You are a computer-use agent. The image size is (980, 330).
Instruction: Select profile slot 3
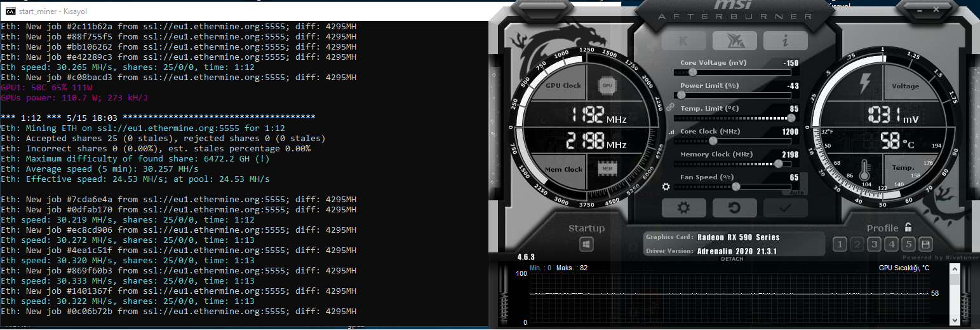874,244
